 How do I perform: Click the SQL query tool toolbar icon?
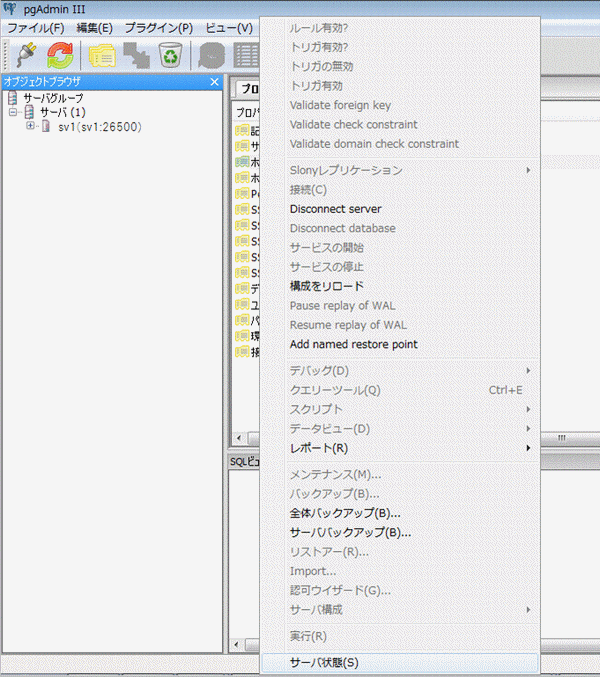pos(210,56)
